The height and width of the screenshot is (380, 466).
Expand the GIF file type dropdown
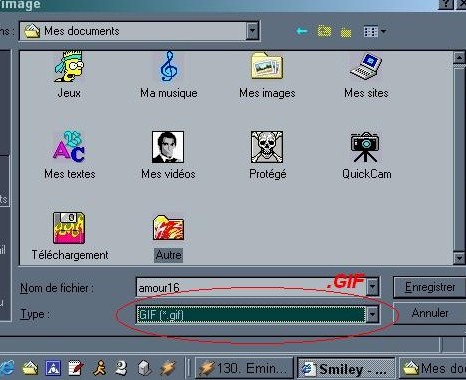tap(372, 314)
